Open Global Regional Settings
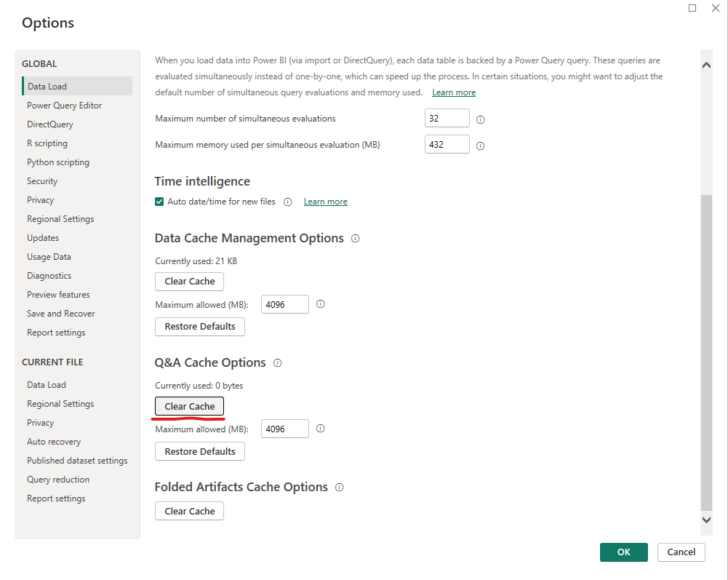728x580 pixels. 60,219
